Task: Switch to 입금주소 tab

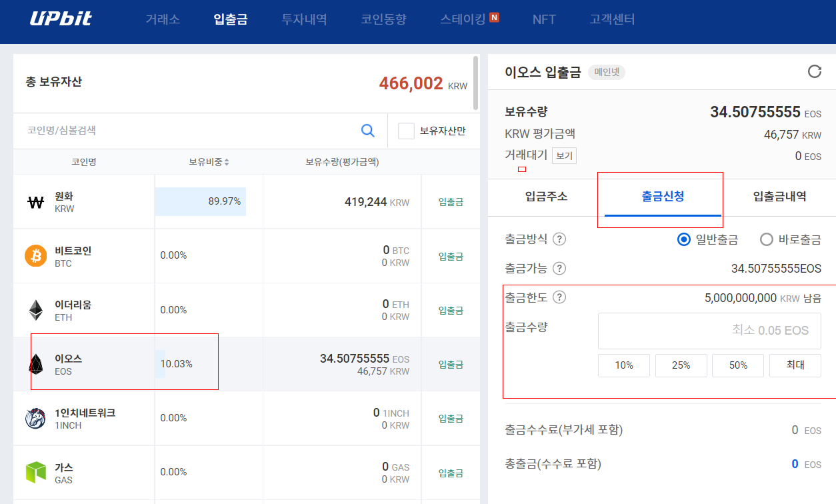Action: click(547, 197)
